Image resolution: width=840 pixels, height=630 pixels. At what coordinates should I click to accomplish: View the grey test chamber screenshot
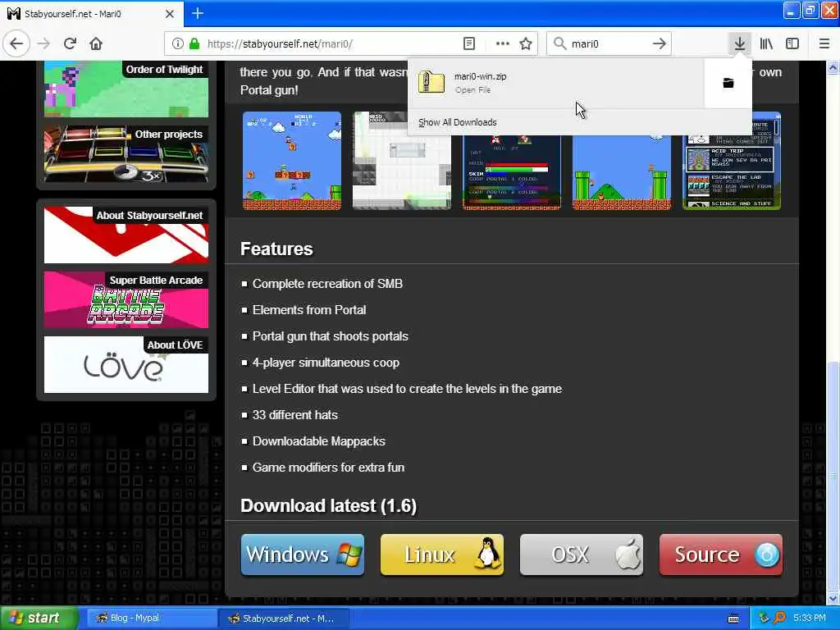402,161
